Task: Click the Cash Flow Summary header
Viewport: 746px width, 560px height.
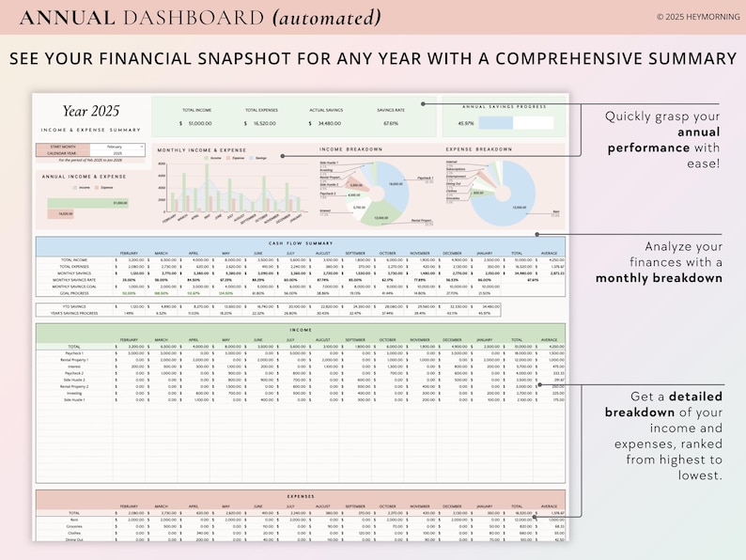Action: coord(301,243)
